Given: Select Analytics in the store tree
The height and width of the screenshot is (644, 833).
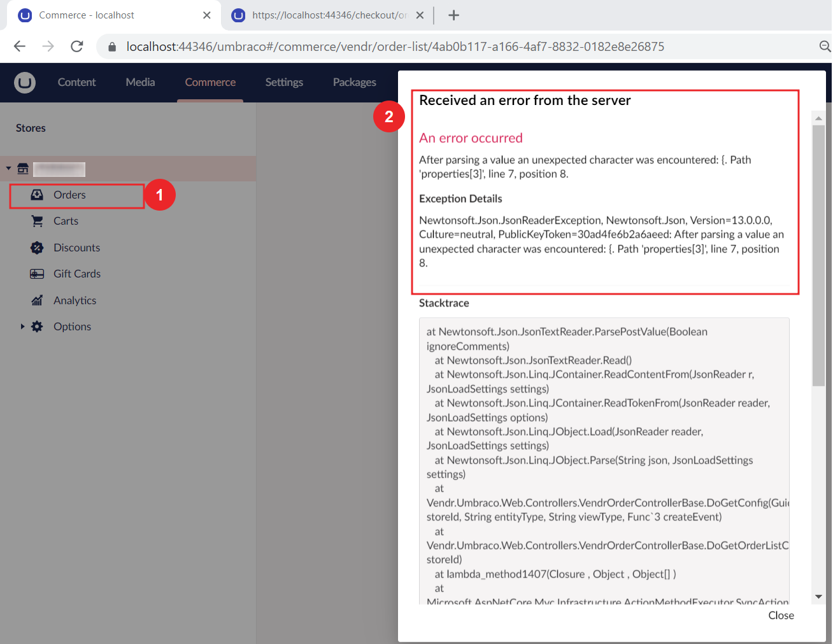Looking at the screenshot, I should point(75,300).
